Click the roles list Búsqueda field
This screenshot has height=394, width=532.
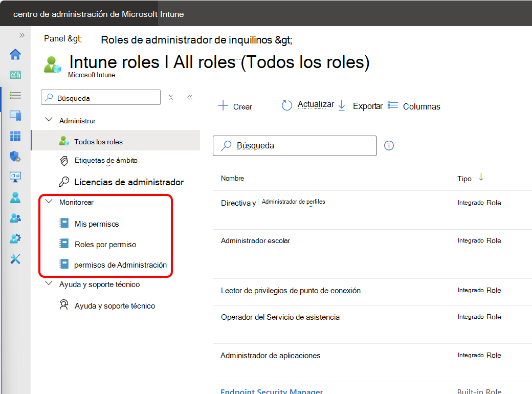click(295, 146)
